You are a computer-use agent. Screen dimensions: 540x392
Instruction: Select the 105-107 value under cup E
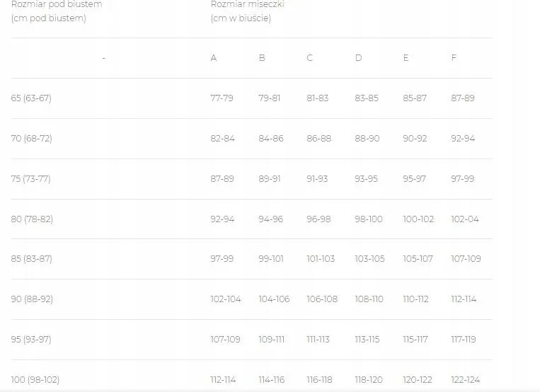click(x=418, y=259)
